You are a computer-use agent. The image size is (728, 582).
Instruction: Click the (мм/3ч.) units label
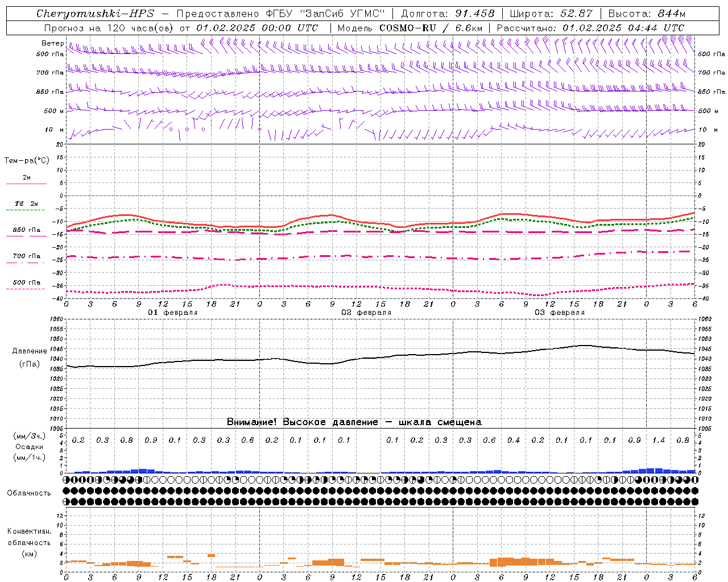(x=30, y=436)
